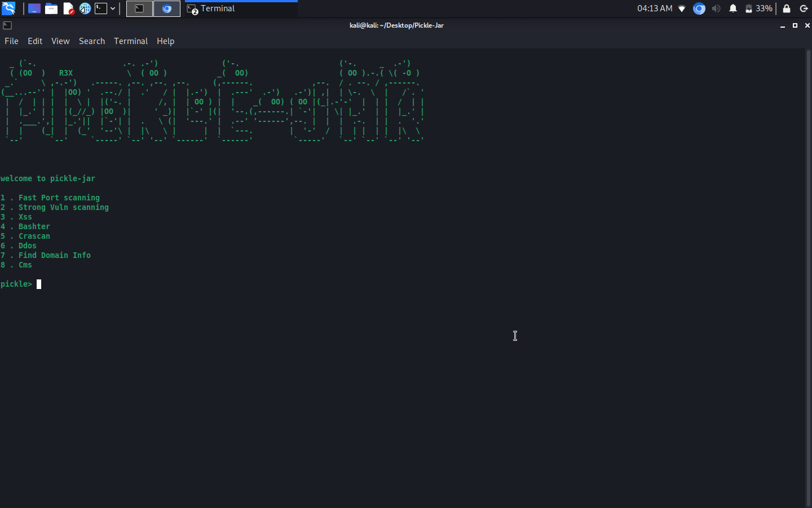Open the notifications bell
Image resolution: width=812 pixels, height=508 pixels.
(733, 8)
